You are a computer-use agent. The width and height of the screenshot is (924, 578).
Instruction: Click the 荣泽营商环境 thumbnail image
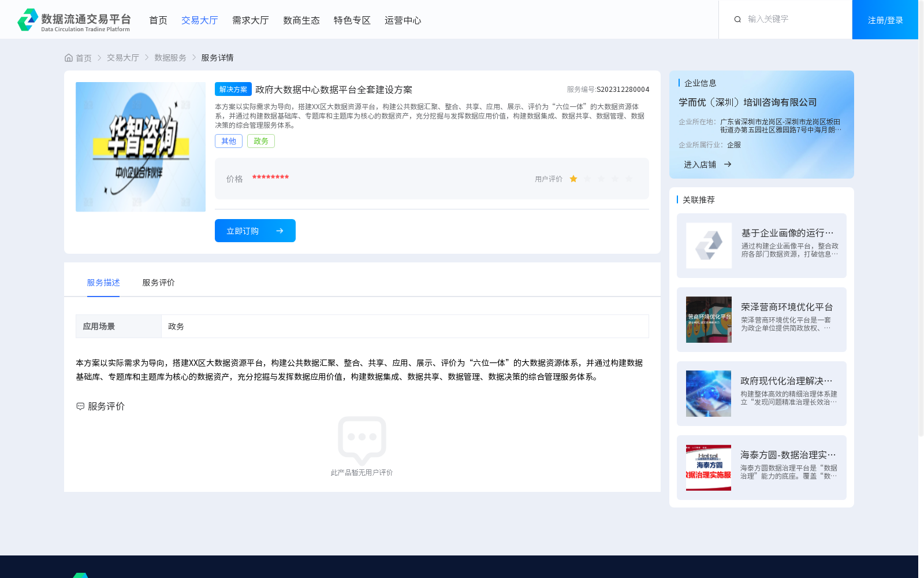[x=709, y=320]
